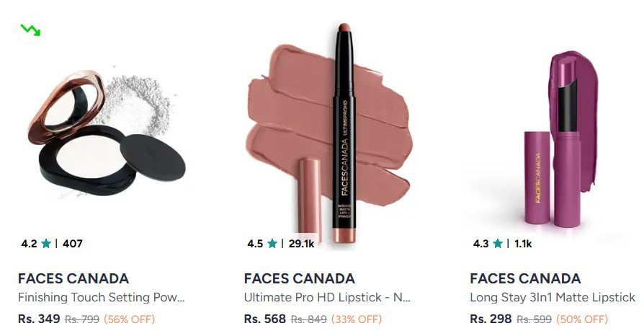Click the (50% OFF) discount label
Screen dimensions: 644x331
(582, 319)
